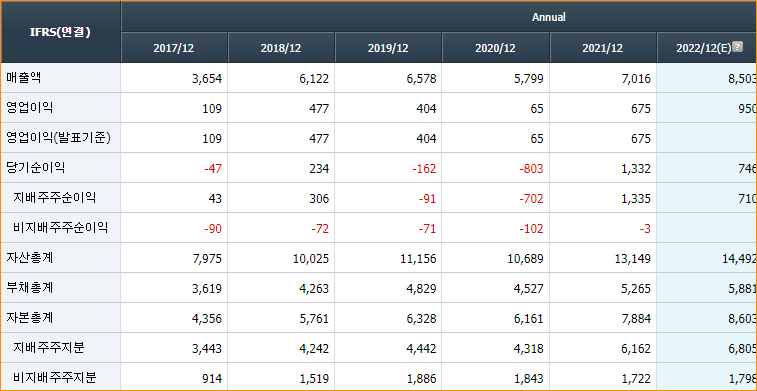Image resolution: width=757 pixels, height=391 pixels.
Task: Select the 3,654 sales value for 2017/12
Action: click(x=207, y=79)
